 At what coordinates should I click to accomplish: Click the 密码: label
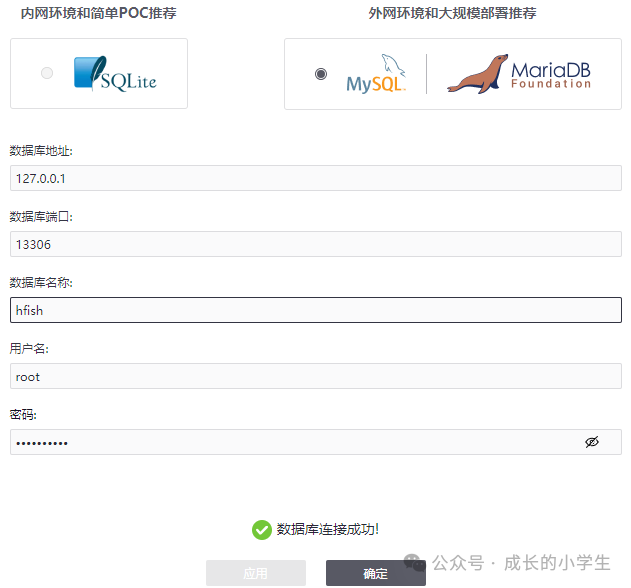tap(23, 415)
